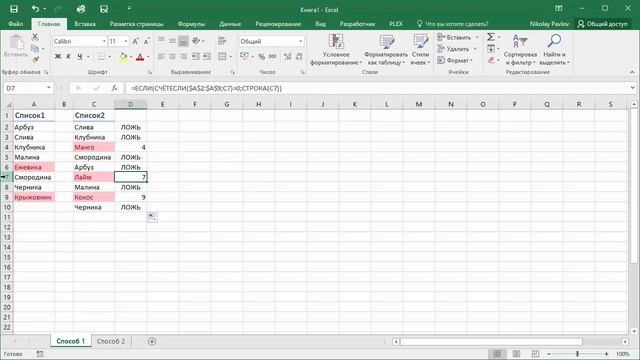
Task: Click Merge and Center icon
Action: [222, 57]
